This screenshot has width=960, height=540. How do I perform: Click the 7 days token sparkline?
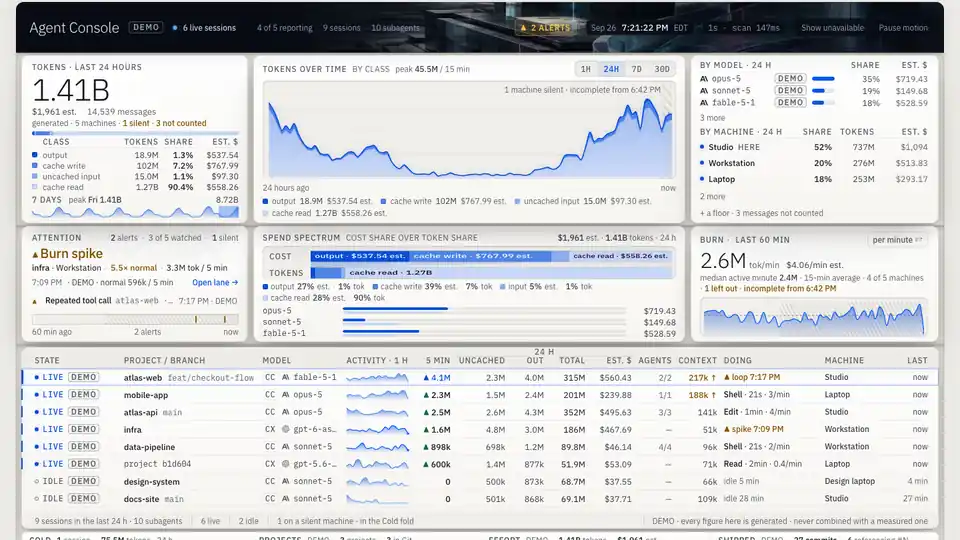(135, 212)
